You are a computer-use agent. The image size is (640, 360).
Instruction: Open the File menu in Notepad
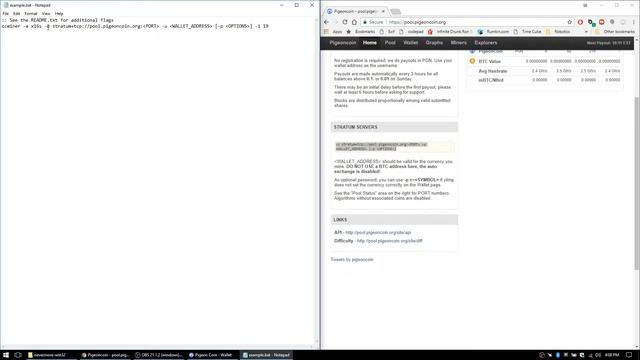click(x=6, y=13)
